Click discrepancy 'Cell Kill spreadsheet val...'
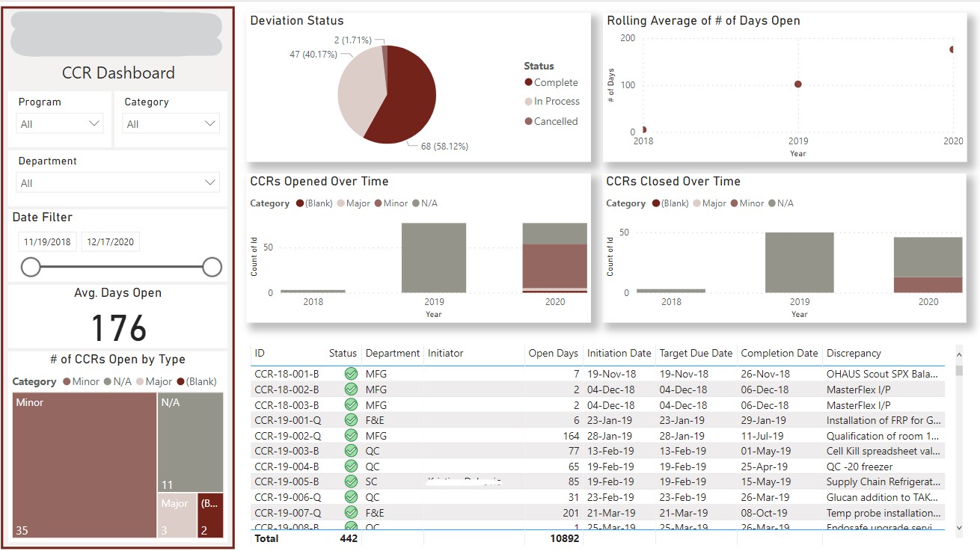The image size is (980, 551). 883,451
